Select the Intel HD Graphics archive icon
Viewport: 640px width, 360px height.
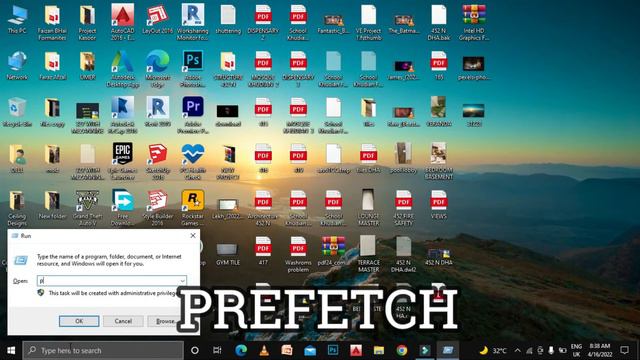click(473, 22)
